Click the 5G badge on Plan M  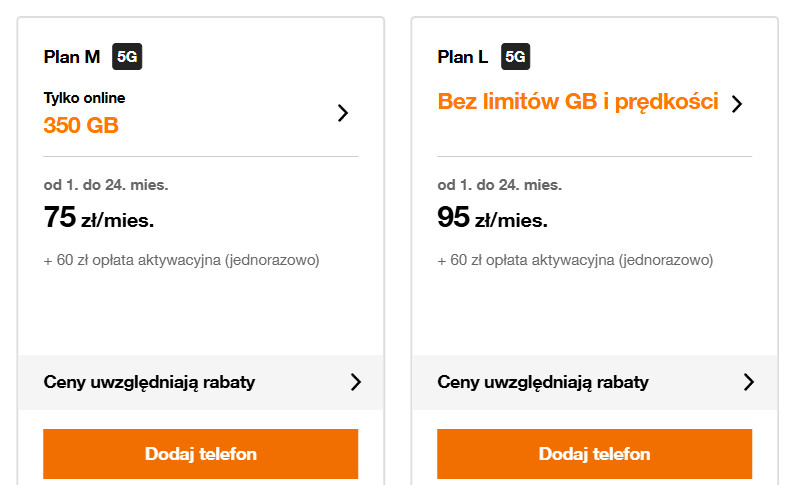(127, 57)
